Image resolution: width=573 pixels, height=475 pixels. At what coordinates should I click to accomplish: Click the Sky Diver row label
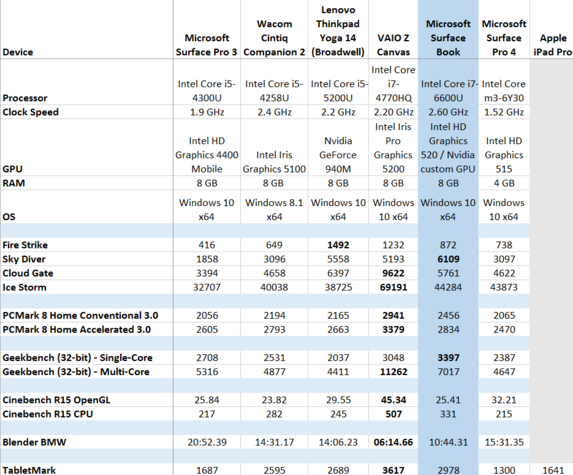[24, 259]
